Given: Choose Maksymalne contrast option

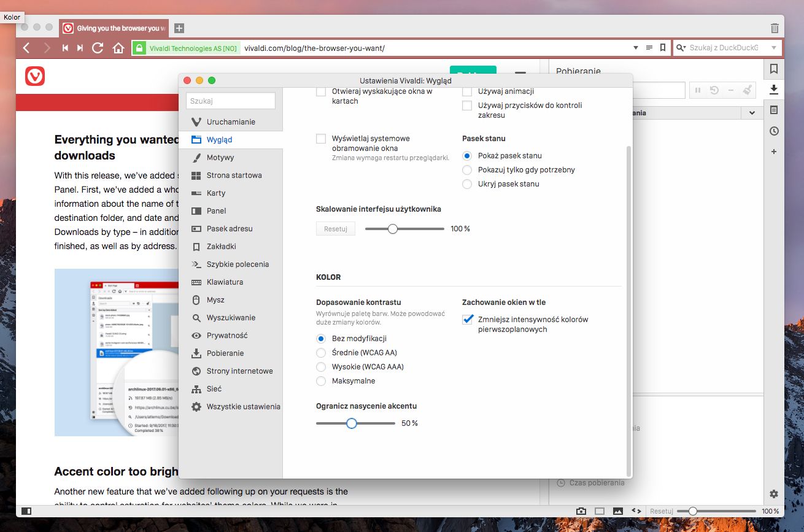Looking at the screenshot, I should coord(321,381).
